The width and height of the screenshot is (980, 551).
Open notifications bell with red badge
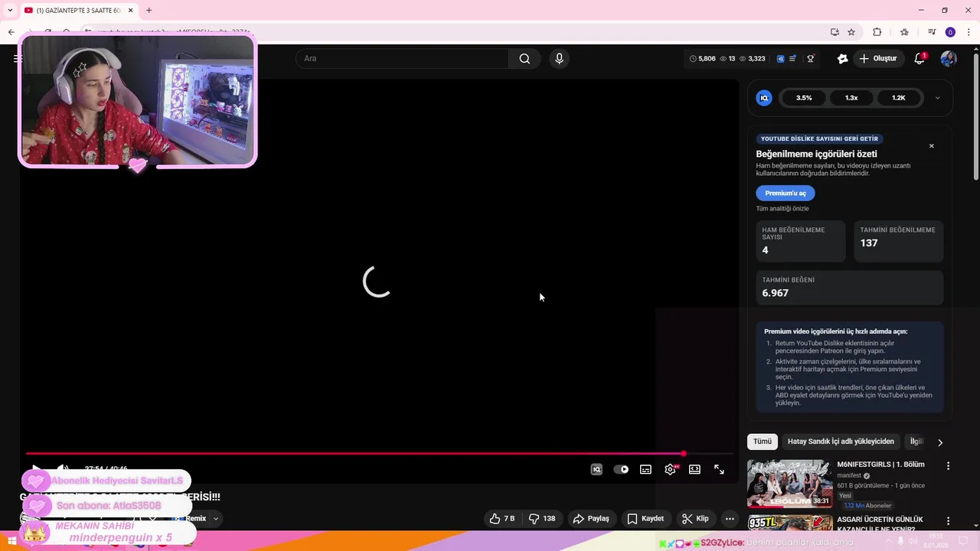point(920,59)
